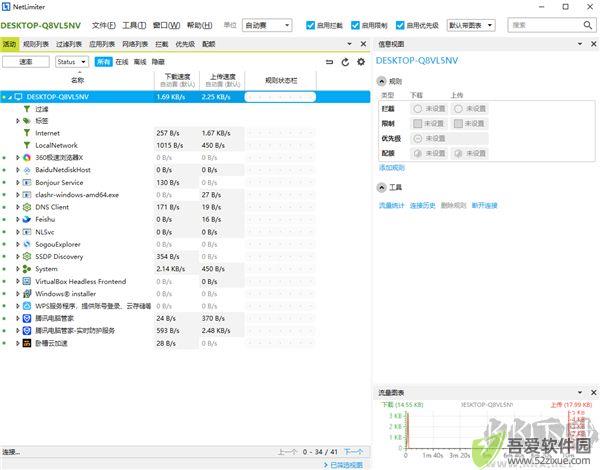Toggle the enable priorities checkbox

pyautogui.click(x=400, y=25)
